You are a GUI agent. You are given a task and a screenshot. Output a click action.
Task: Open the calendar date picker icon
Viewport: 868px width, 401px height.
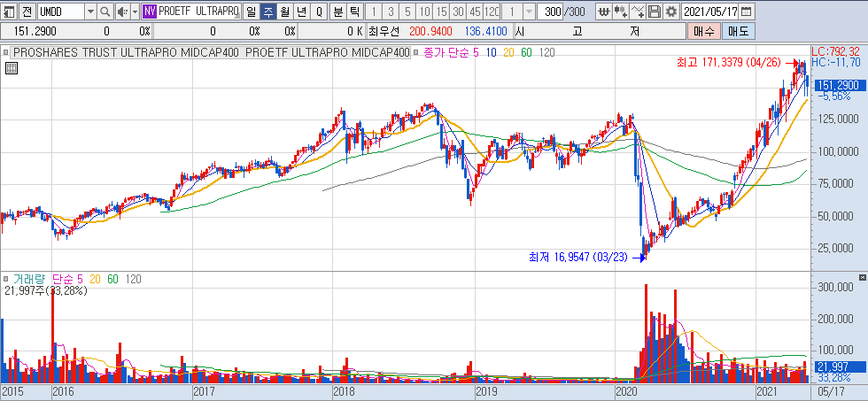[746, 11]
